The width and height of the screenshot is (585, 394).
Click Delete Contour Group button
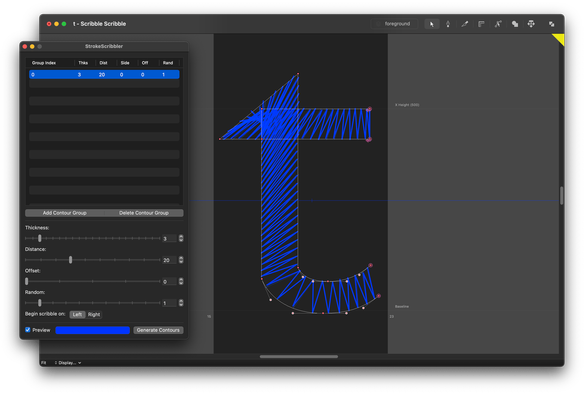coord(144,213)
